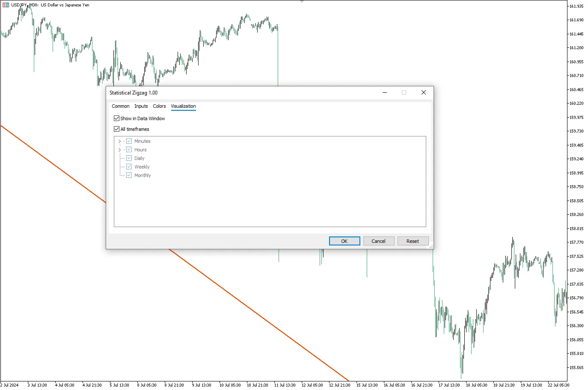Click the Cancel button
The width and height of the screenshot is (588, 390).
378,241
